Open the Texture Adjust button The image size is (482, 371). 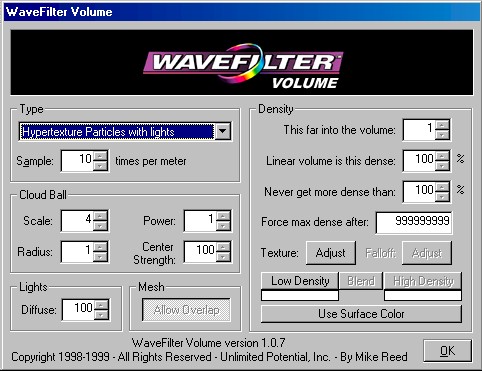pos(331,253)
